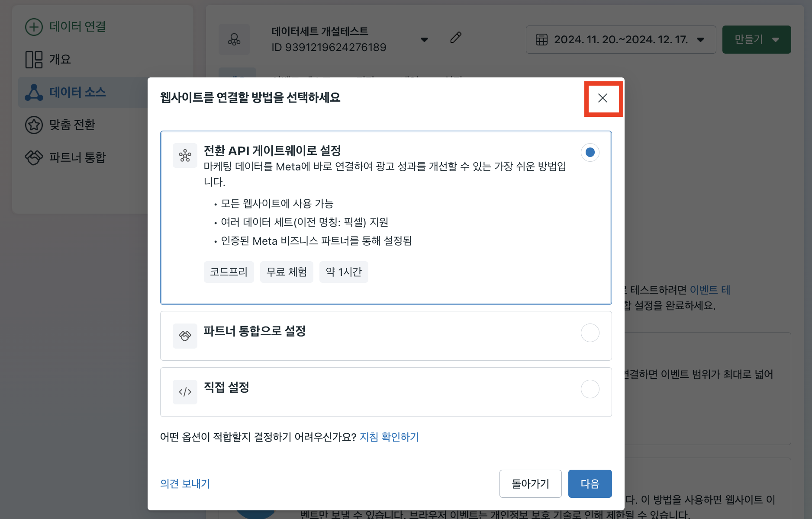Select 파트너 통합으로 설정 radio button
812x519 pixels.
click(590, 333)
